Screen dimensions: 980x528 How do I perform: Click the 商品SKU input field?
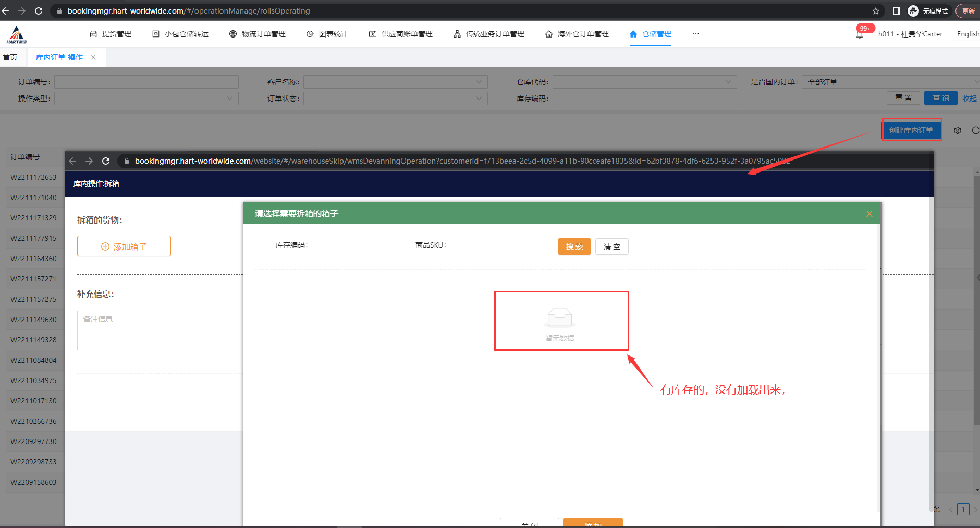(497, 247)
